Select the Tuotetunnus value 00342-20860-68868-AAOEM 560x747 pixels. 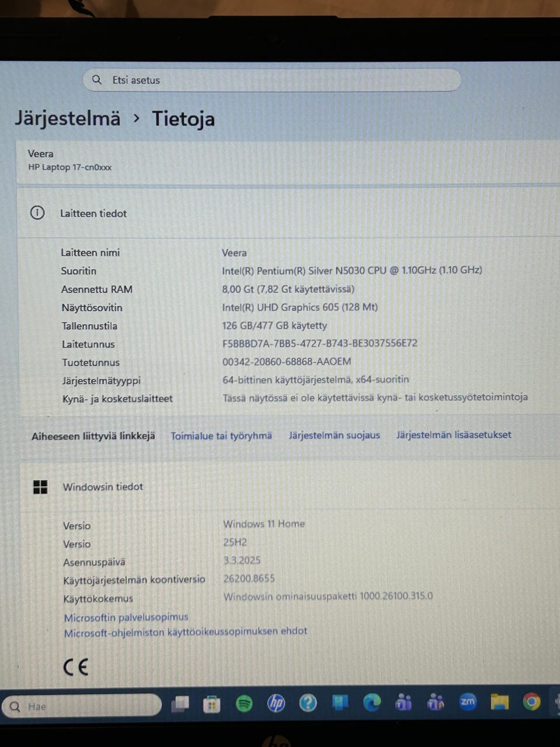click(x=286, y=361)
